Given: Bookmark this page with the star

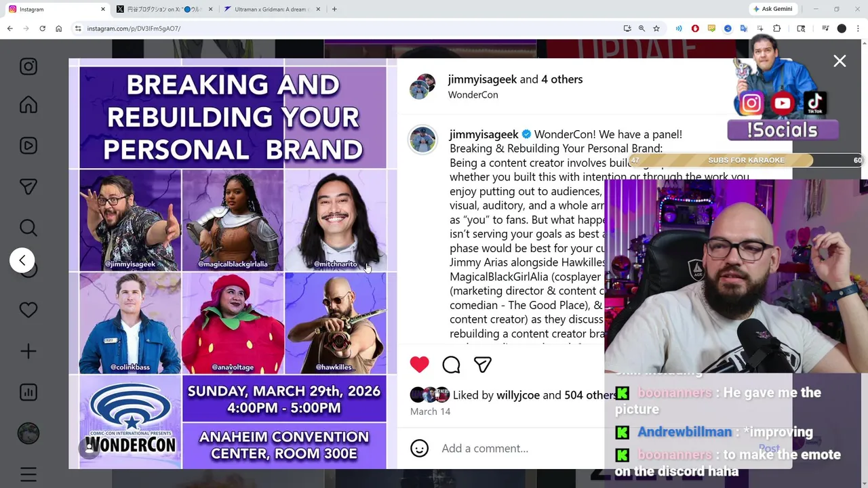Looking at the screenshot, I should pyautogui.click(x=656, y=28).
